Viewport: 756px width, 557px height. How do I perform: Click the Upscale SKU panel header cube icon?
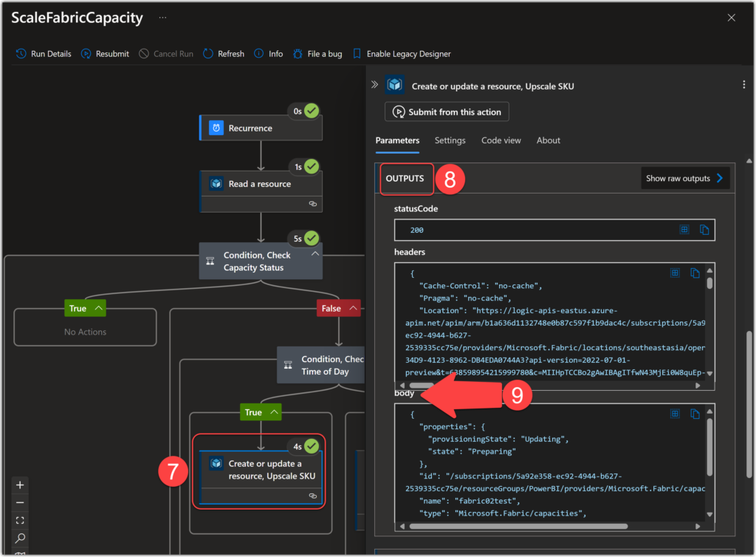click(395, 85)
